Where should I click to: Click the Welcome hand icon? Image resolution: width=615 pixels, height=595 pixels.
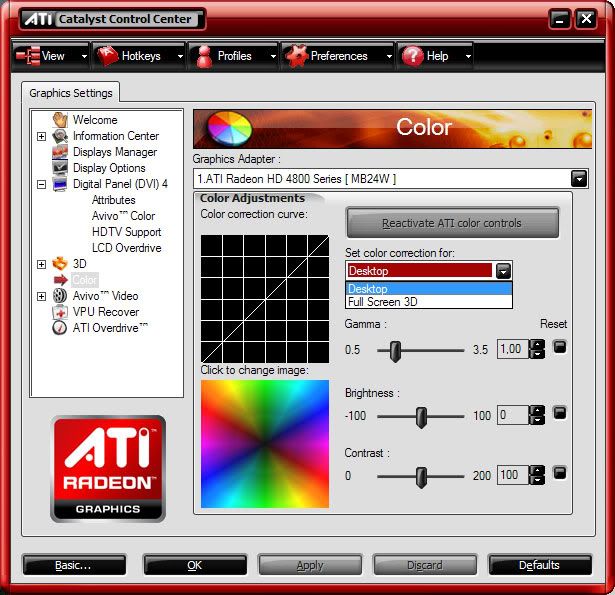click(x=60, y=120)
